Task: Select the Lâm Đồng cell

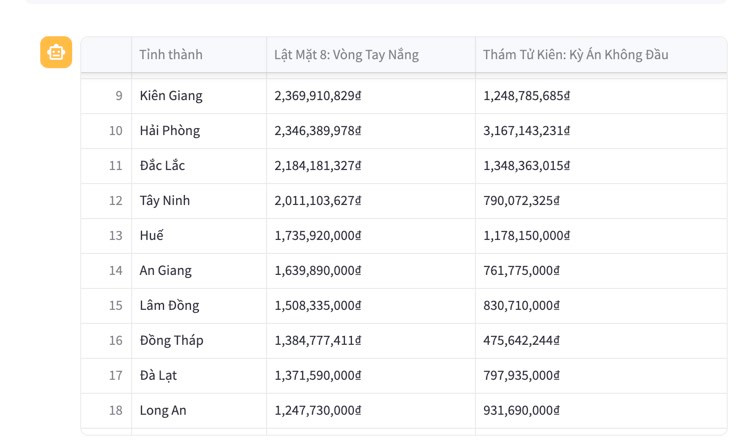Action: tap(199, 305)
